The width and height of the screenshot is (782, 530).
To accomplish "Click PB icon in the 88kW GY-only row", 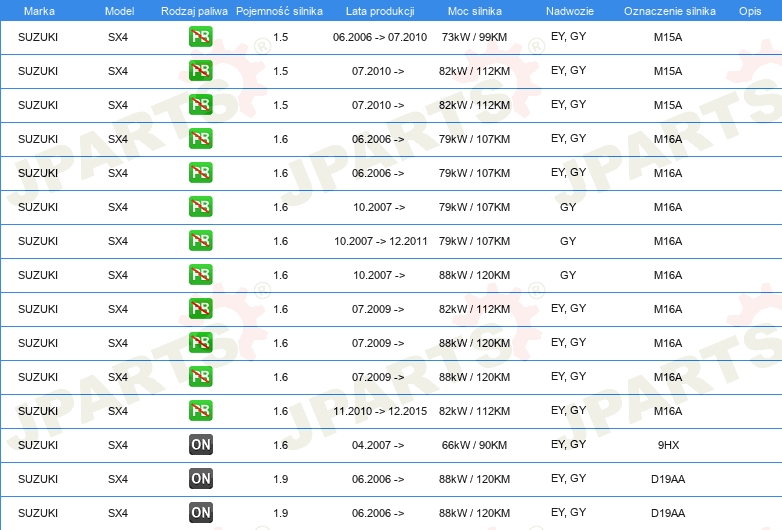I will [200, 275].
